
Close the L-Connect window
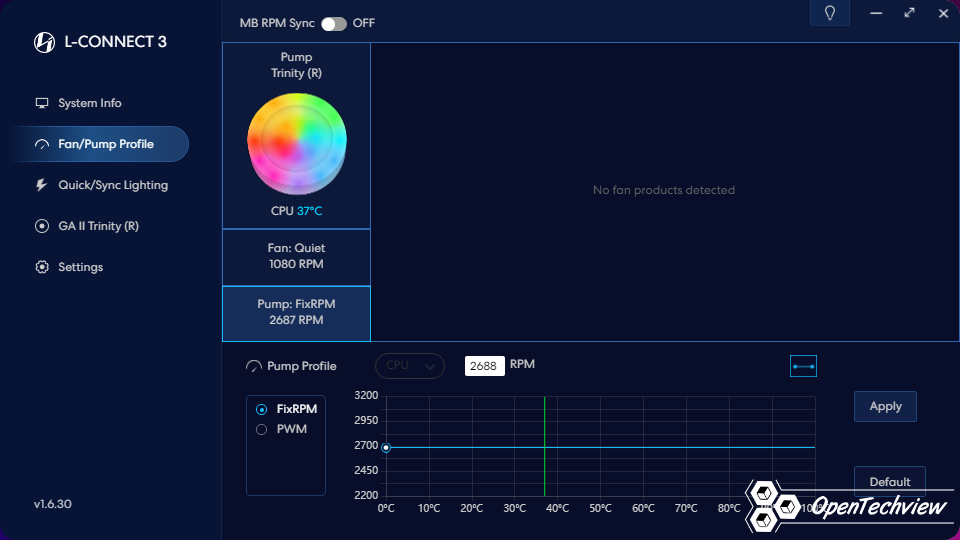[x=943, y=13]
